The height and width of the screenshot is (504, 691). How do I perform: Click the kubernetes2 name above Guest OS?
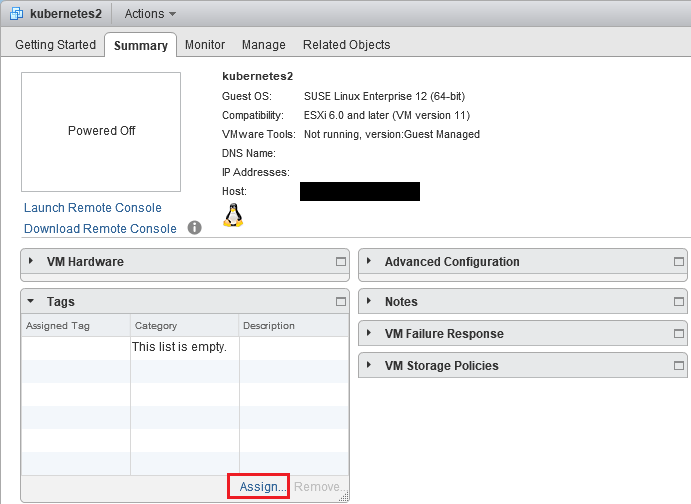pos(257,76)
